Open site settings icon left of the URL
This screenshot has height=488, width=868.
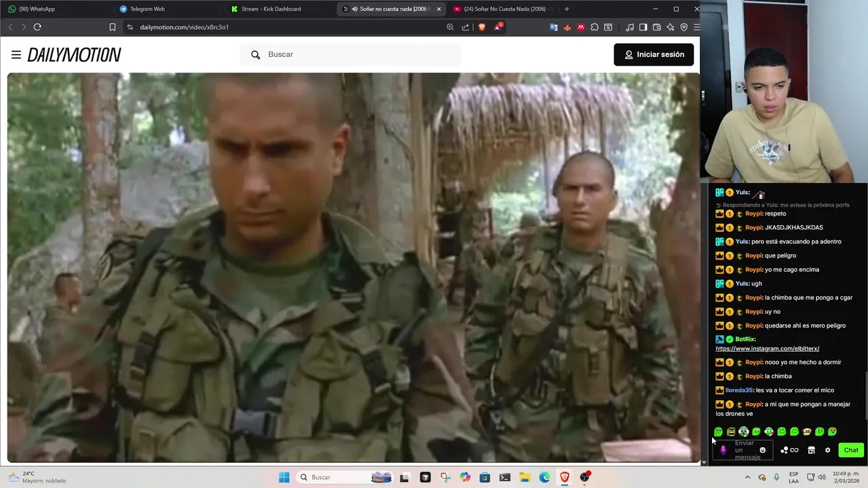coord(130,27)
